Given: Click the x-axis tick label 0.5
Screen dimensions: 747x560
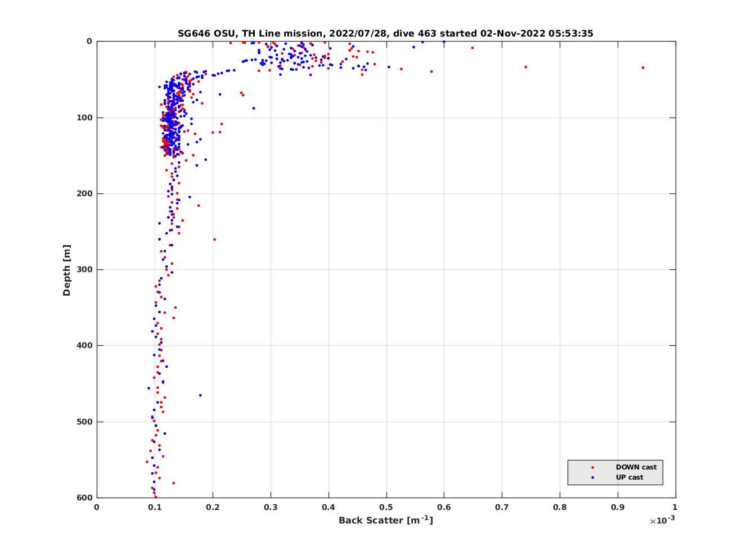Looking at the screenshot, I should click(x=386, y=507).
